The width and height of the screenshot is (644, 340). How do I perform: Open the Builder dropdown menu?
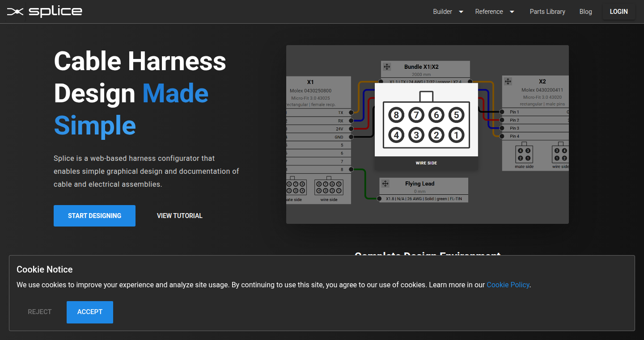[448, 12]
